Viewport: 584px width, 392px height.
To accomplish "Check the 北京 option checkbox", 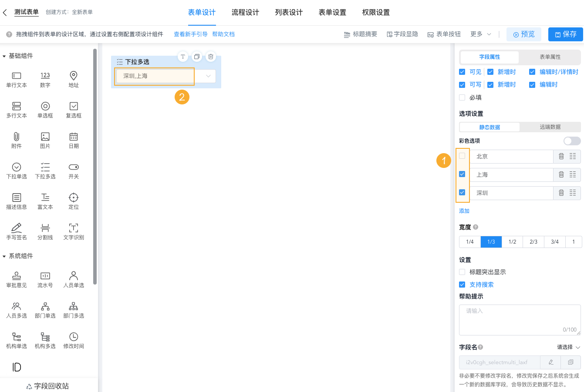I will pyautogui.click(x=462, y=156).
